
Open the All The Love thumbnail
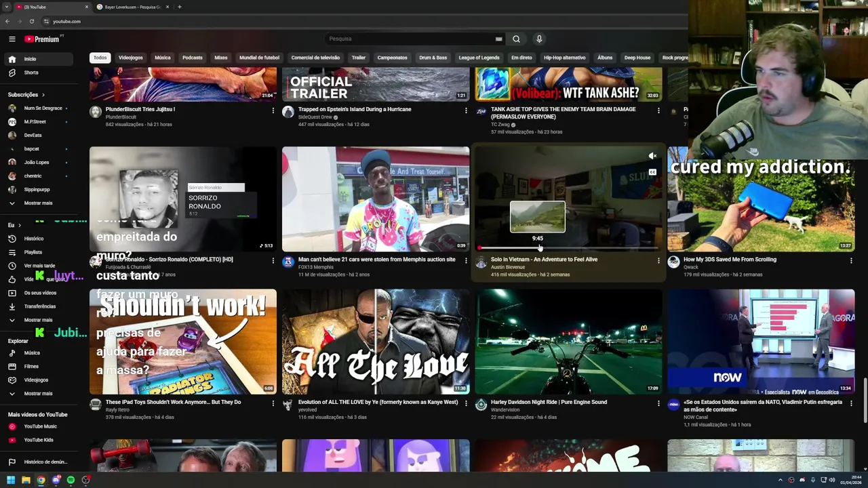376,342
